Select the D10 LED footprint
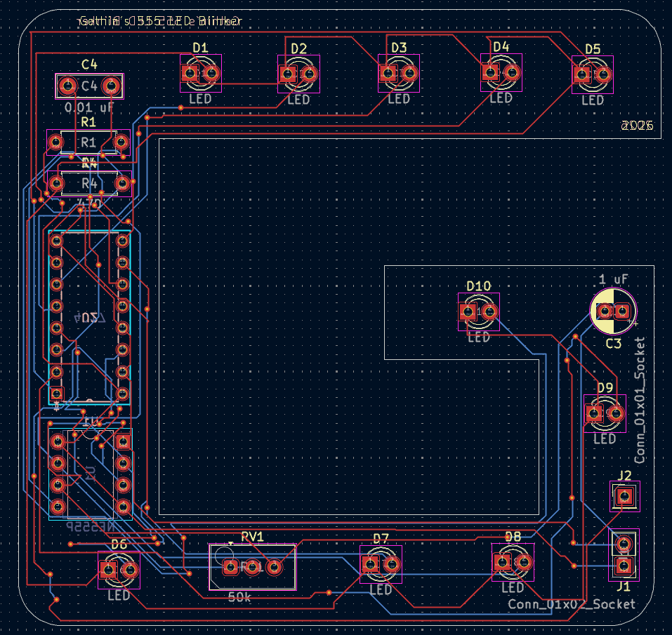672x635 pixels. click(479, 312)
